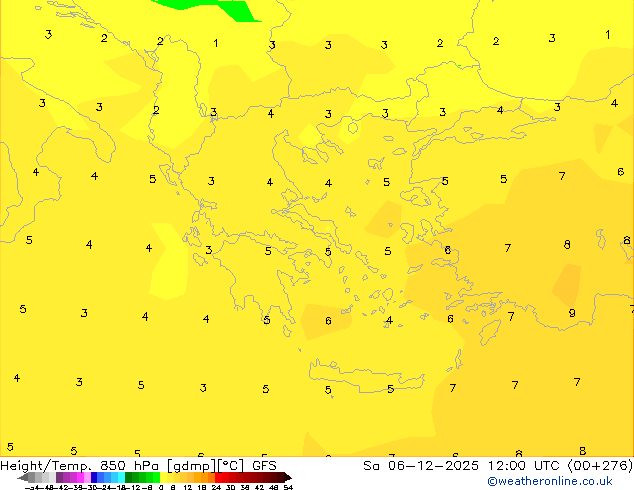Select the dark blue legend swatch
The height and width of the screenshot is (490, 634).
point(94,477)
